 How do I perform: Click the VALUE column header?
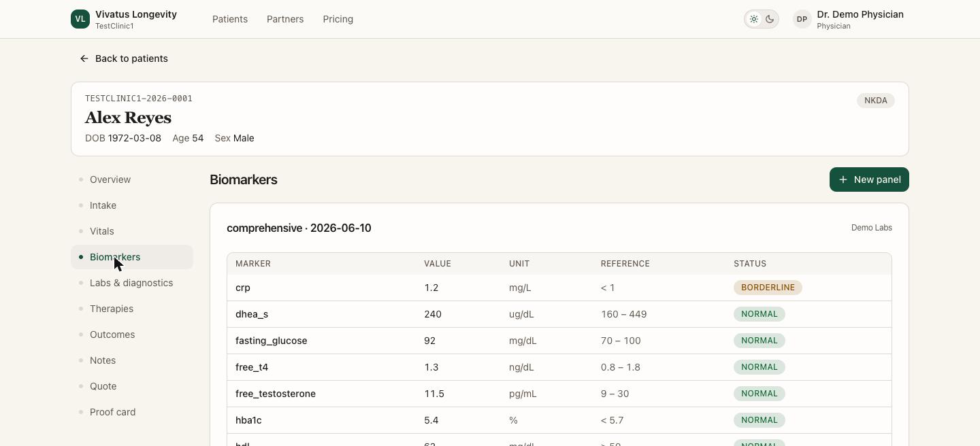tap(438, 264)
